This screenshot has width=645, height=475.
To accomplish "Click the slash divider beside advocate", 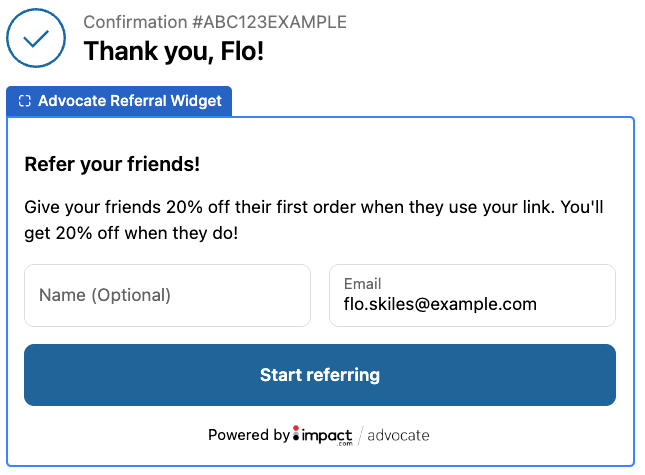I will (360, 435).
